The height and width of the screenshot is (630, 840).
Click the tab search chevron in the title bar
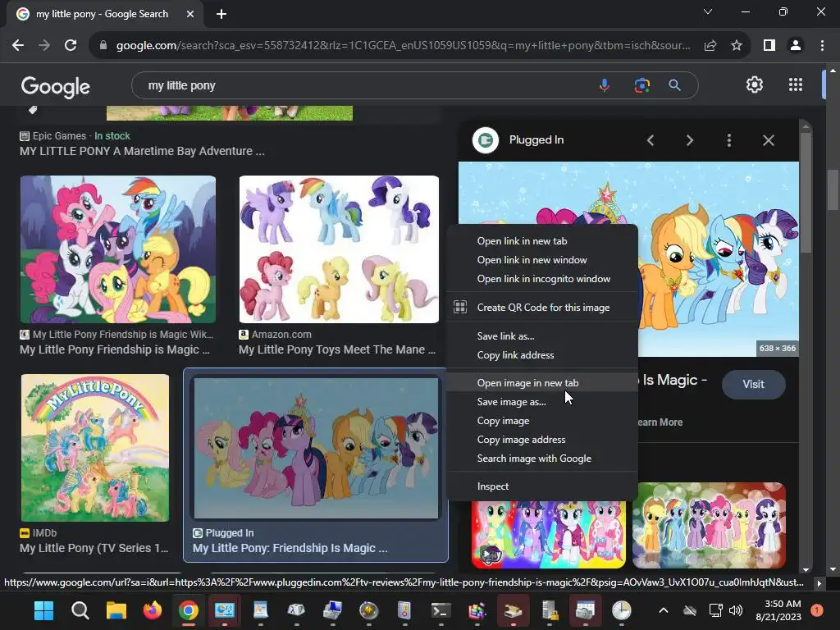[x=708, y=11]
